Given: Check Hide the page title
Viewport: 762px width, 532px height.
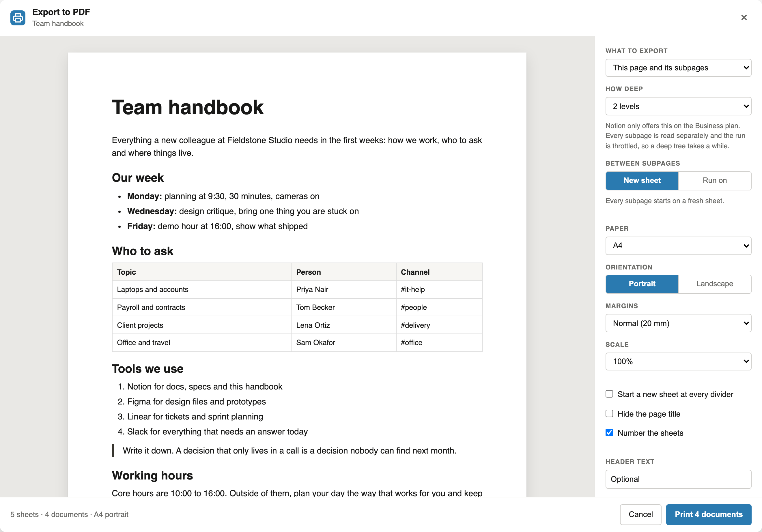Looking at the screenshot, I should (x=609, y=414).
